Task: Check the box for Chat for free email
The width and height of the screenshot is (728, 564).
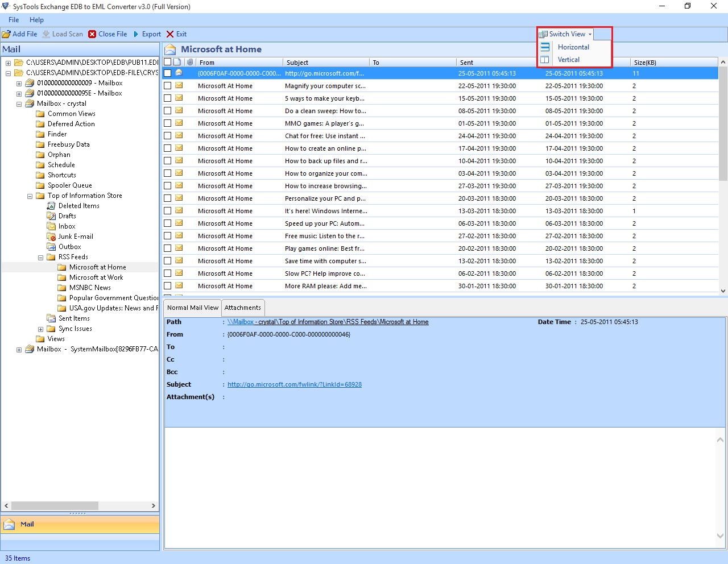Action: (x=167, y=136)
